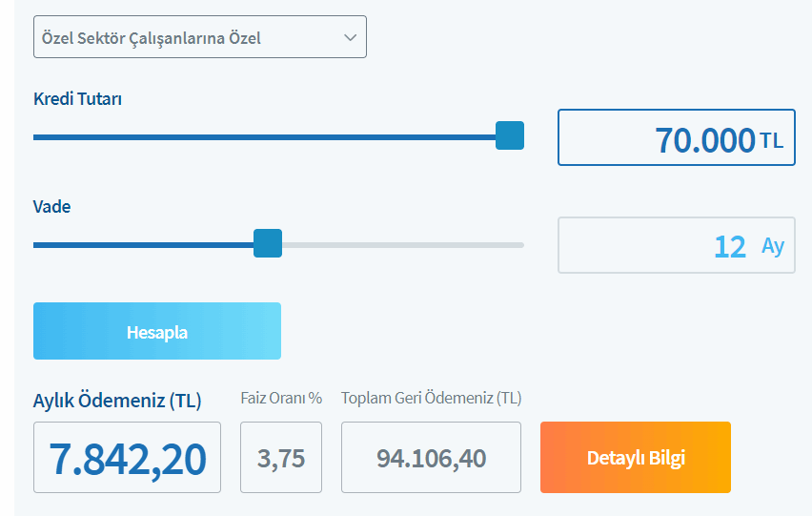
Task: Grab the Kredi Tutarı slider handle
Action: click(x=510, y=136)
